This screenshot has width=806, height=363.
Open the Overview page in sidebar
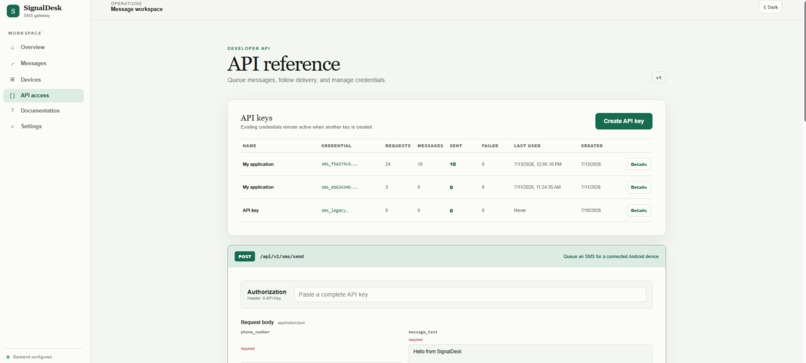[x=43, y=47]
